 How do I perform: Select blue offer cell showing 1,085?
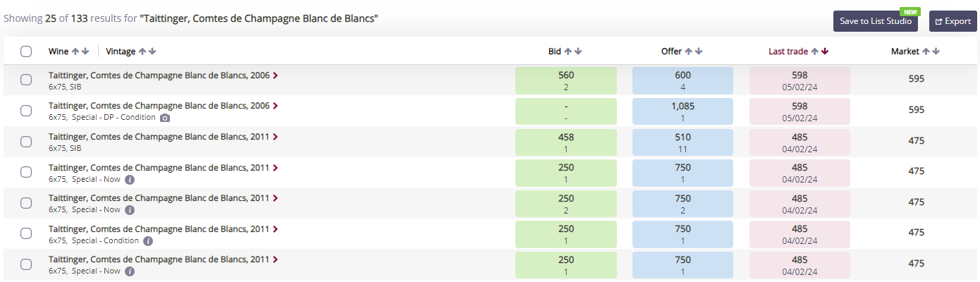tap(682, 111)
